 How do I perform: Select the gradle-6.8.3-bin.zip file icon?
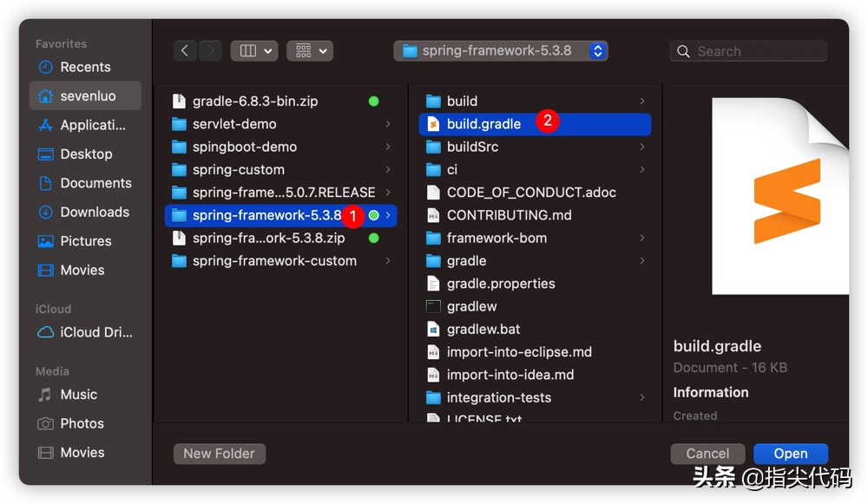tap(179, 101)
